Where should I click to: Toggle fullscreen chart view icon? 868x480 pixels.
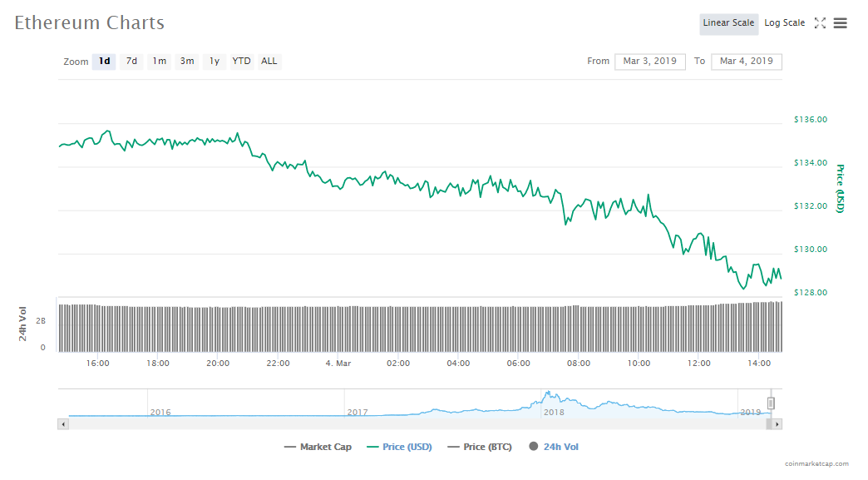(820, 23)
